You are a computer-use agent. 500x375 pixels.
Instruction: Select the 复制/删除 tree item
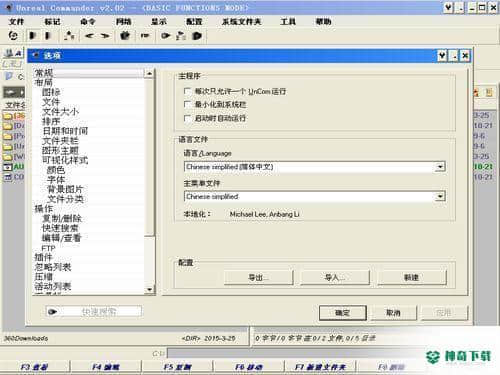pyautogui.click(x=62, y=219)
